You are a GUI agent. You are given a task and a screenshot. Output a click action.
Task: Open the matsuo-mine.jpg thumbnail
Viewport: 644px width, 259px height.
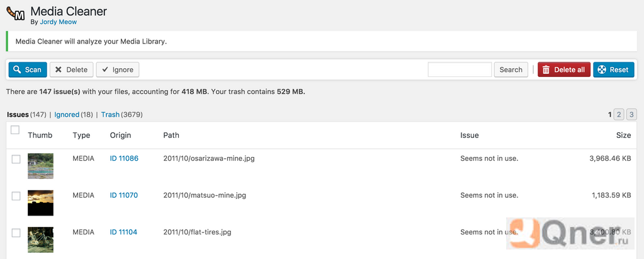click(41, 203)
